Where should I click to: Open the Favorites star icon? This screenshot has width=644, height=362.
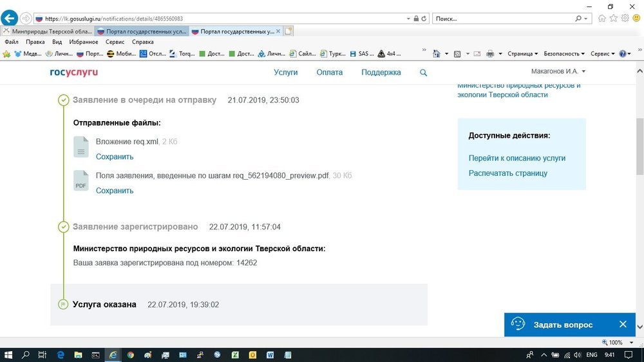tap(613, 18)
